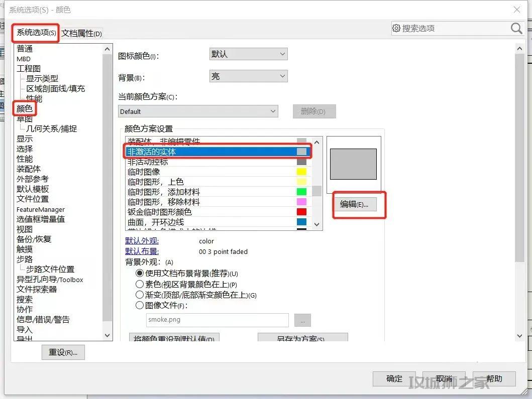Select 图像文件 radio option
The width and height of the screenshot is (532, 399).
140,305
